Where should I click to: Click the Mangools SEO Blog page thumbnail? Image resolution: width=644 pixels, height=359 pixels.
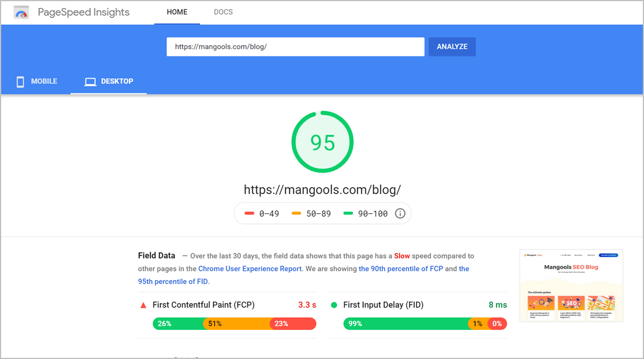click(571, 286)
